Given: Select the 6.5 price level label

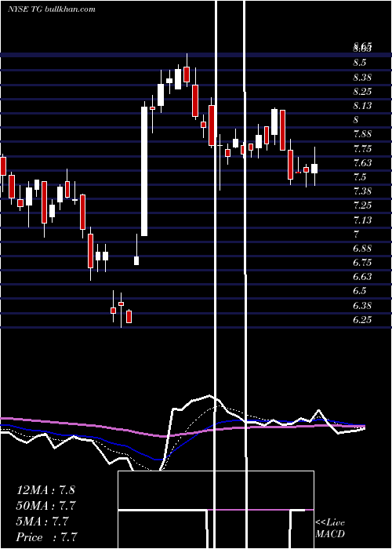Looking at the screenshot, I should (x=359, y=291).
